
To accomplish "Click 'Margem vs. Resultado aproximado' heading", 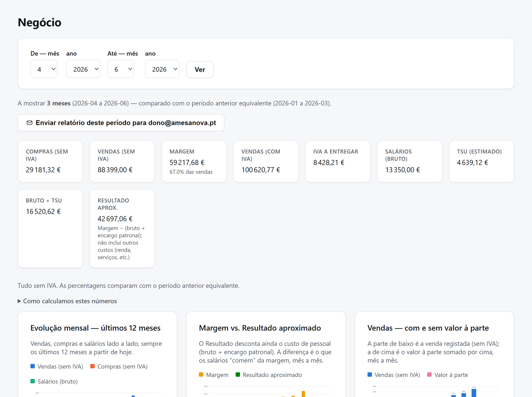I will click(x=260, y=328).
